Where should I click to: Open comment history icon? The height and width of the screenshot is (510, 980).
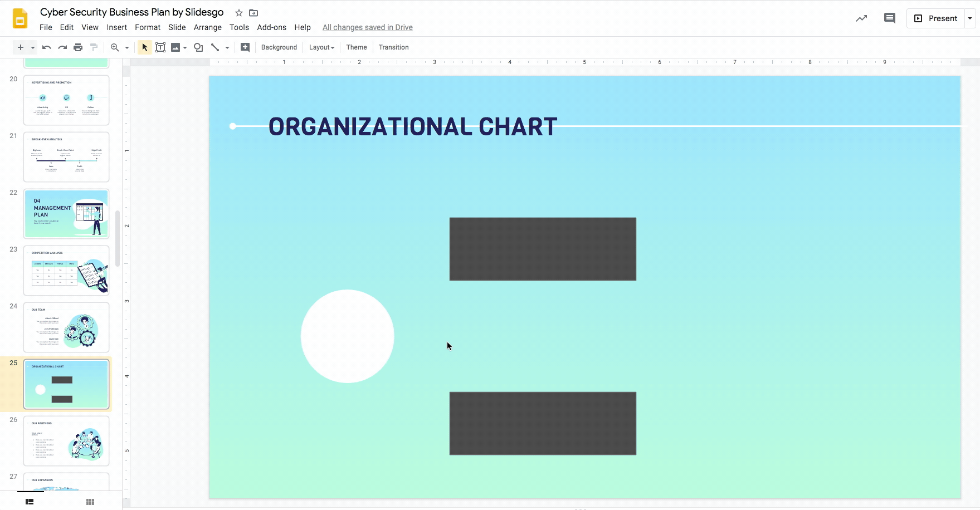(x=889, y=18)
